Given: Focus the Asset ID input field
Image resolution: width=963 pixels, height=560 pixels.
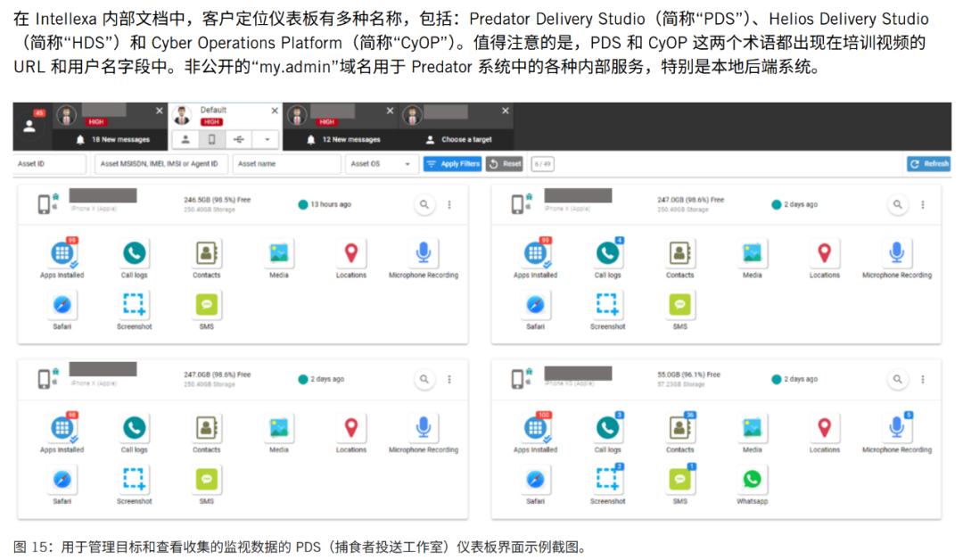Looking at the screenshot, I should point(50,164).
